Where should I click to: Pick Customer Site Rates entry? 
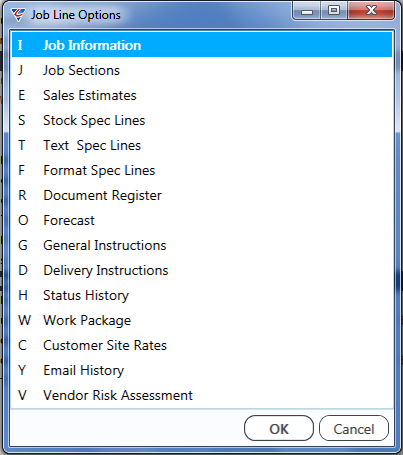pos(202,345)
